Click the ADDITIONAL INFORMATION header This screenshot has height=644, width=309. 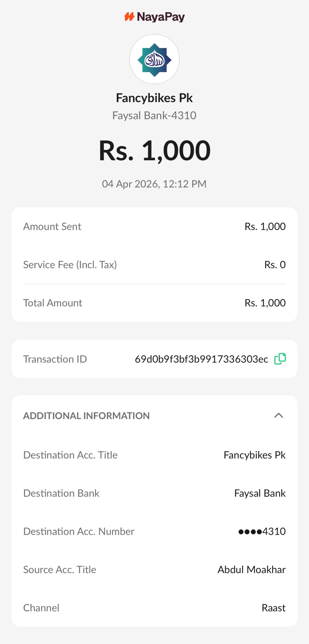point(86,416)
